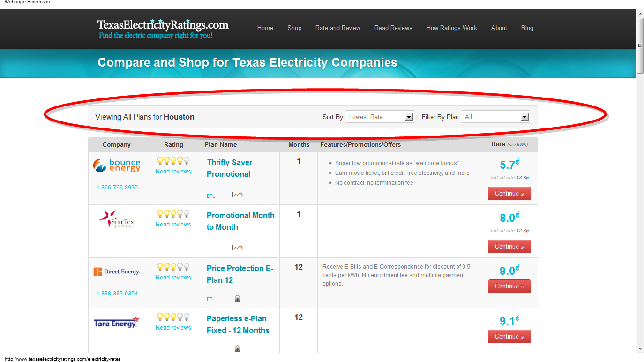Click the Direct Energy logo
This screenshot has height=362, width=644.
(x=117, y=271)
